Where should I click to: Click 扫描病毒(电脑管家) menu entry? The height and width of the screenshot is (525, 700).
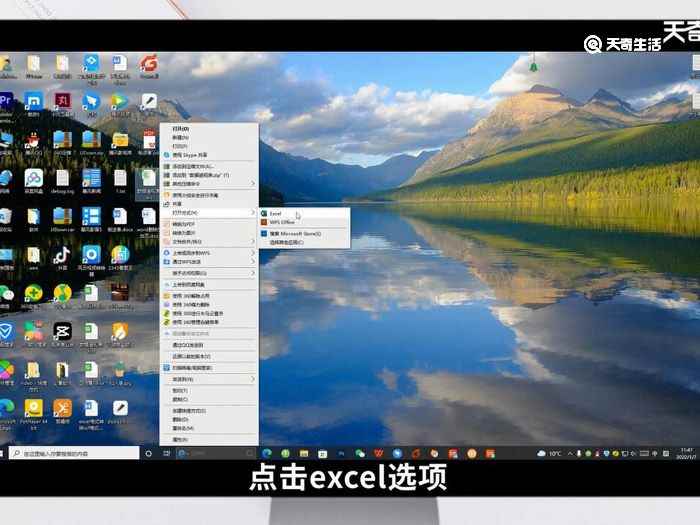point(199,368)
